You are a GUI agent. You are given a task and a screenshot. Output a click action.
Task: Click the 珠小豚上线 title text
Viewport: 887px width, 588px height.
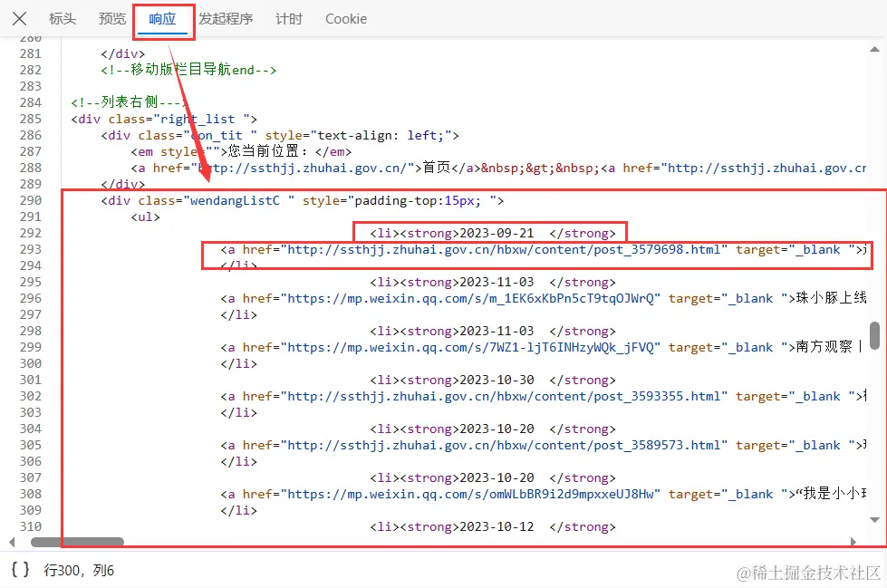pyautogui.click(x=831, y=298)
